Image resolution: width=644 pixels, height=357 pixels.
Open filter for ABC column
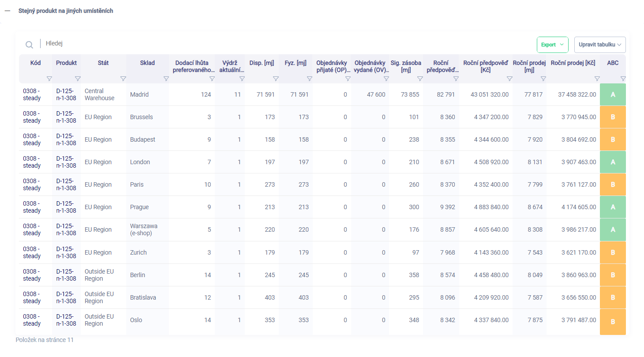pyautogui.click(x=623, y=79)
